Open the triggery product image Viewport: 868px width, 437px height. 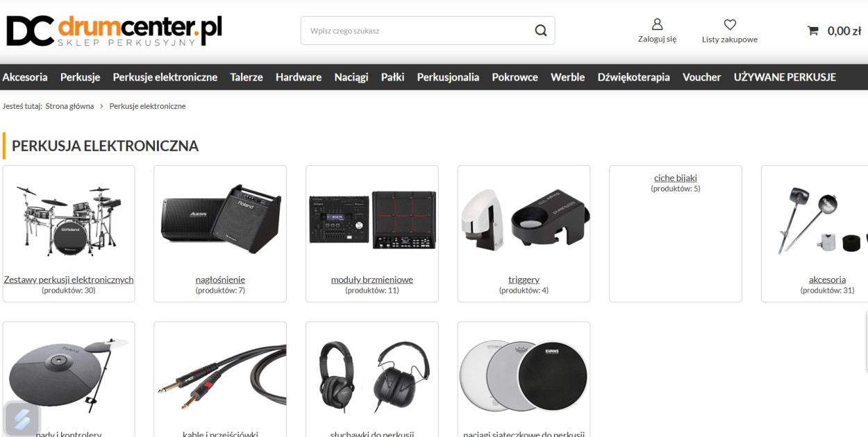(524, 218)
